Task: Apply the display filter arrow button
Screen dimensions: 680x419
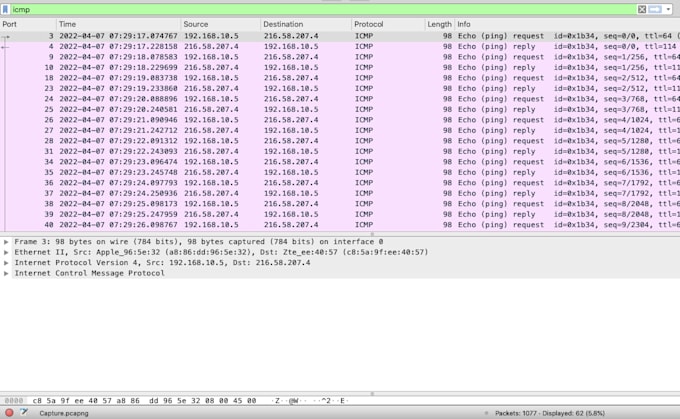Action: pos(654,9)
